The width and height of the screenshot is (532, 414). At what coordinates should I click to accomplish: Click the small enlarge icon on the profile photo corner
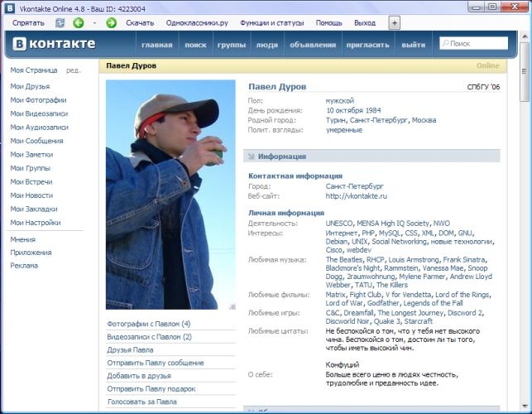[232, 306]
